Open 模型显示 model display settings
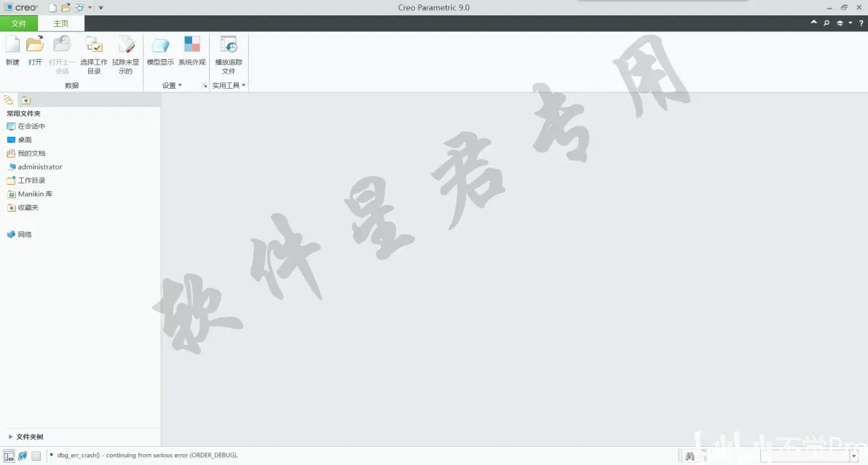Viewport: 868px width, 465px height. coord(160,50)
